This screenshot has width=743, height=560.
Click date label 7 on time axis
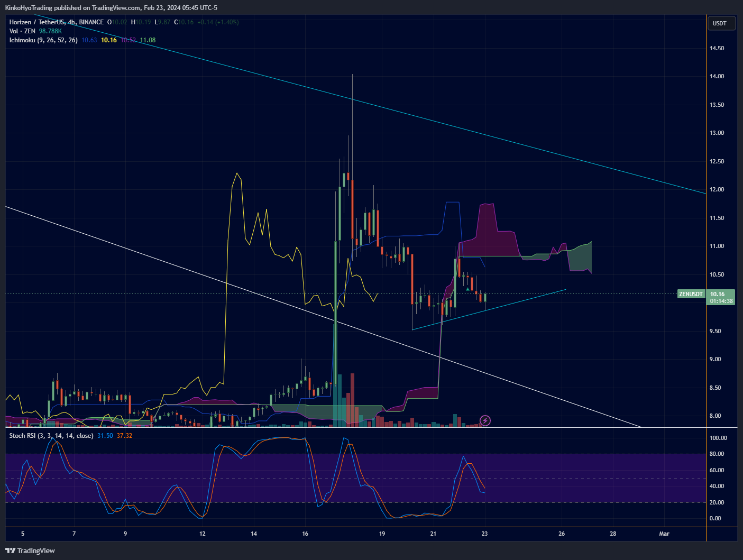[74, 534]
